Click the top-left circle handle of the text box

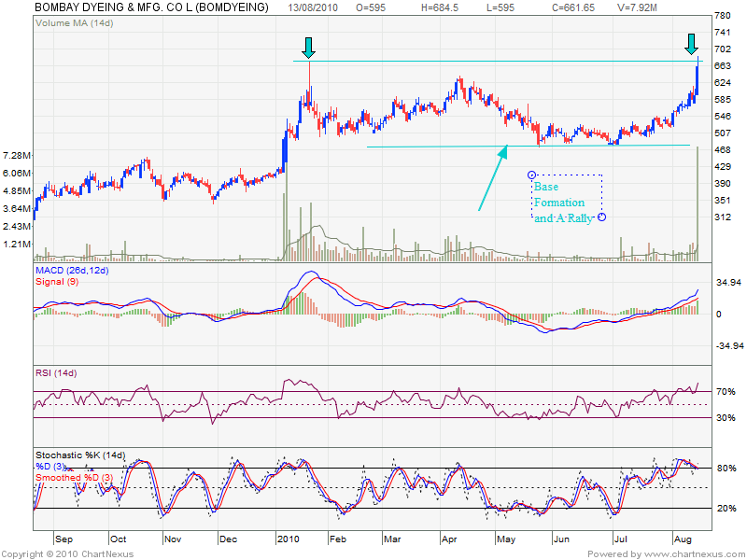tap(531, 175)
